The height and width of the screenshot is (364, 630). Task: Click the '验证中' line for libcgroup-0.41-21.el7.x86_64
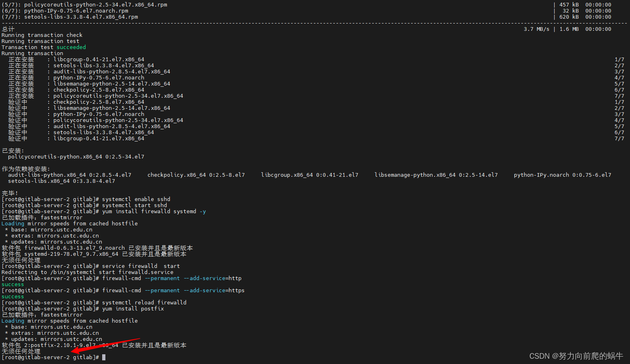76,139
